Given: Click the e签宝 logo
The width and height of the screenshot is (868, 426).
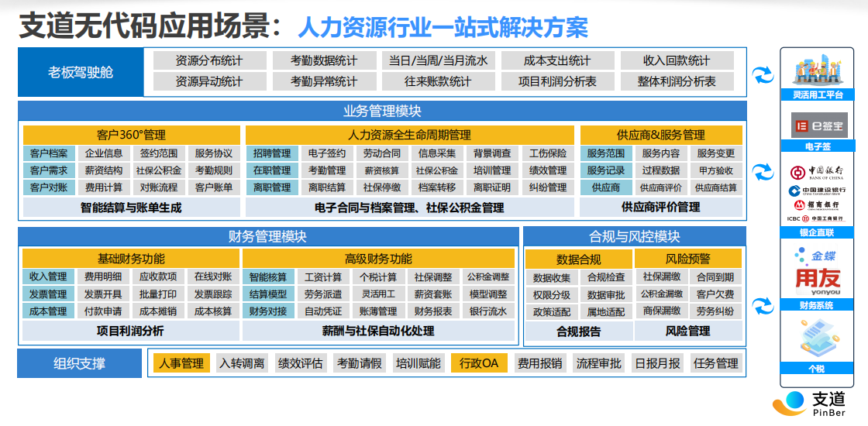Looking at the screenshot, I should (818, 126).
